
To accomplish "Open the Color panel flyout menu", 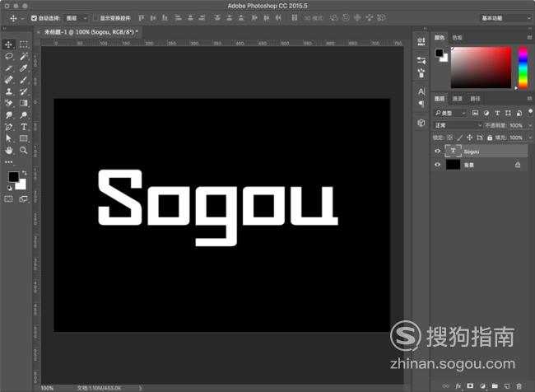I will [529, 37].
